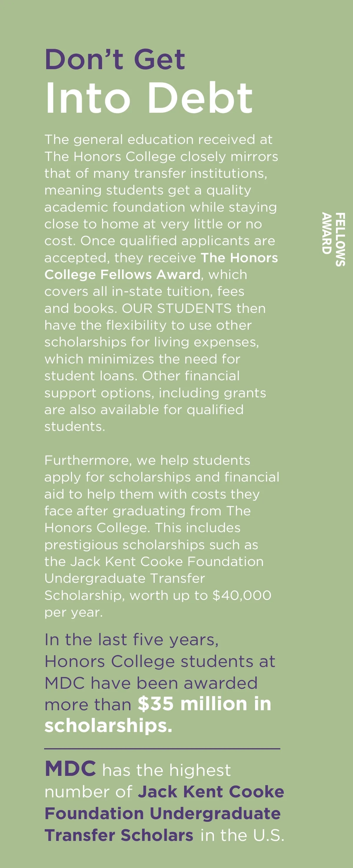
Task: Click the "student loans." phrase
Action: (91, 376)
